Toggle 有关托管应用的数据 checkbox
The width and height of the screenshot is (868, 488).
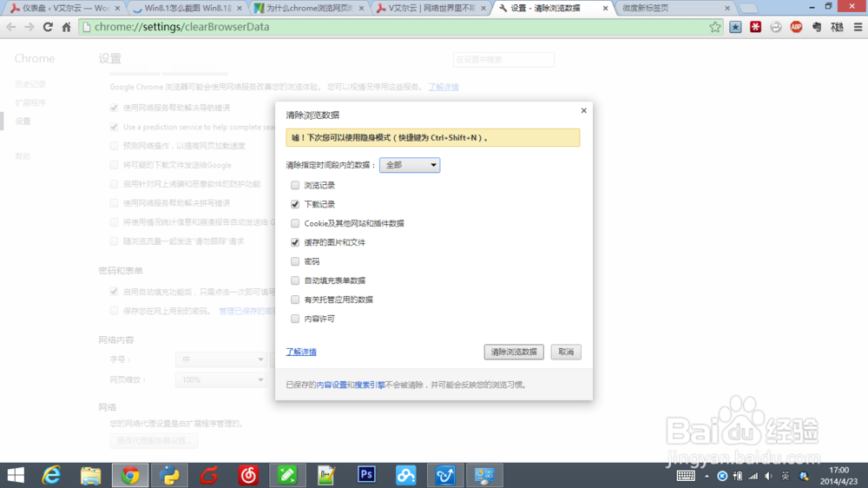point(295,300)
